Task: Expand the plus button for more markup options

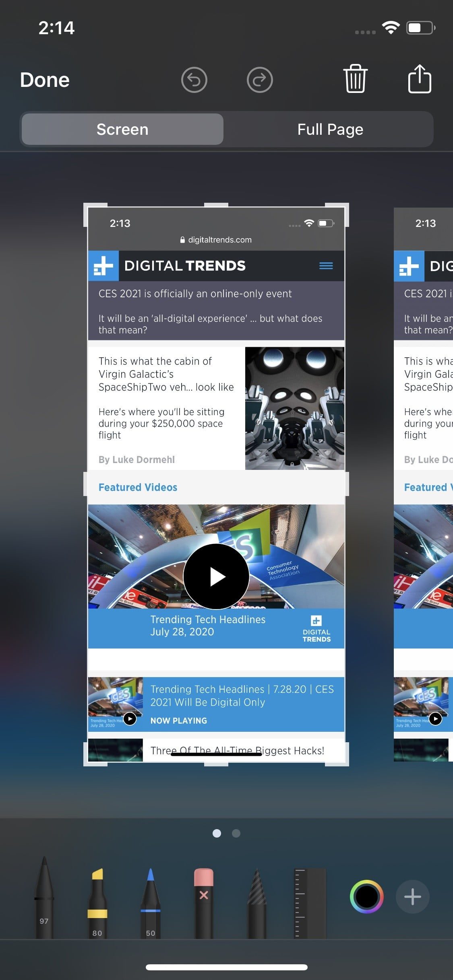Action: pos(412,897)
